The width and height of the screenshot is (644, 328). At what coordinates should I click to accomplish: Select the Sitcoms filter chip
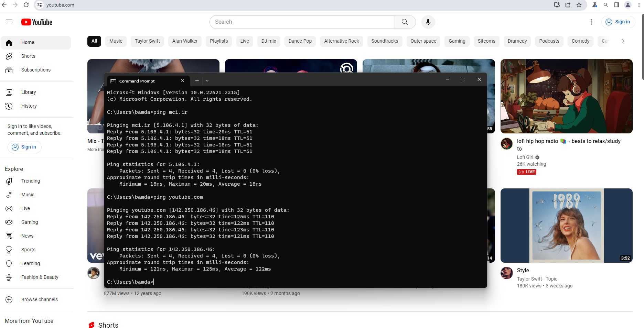tap(486, 41)
